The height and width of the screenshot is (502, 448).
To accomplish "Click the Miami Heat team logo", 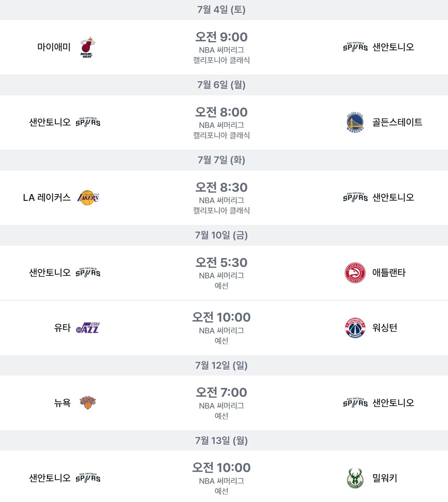I will (88, 47).
